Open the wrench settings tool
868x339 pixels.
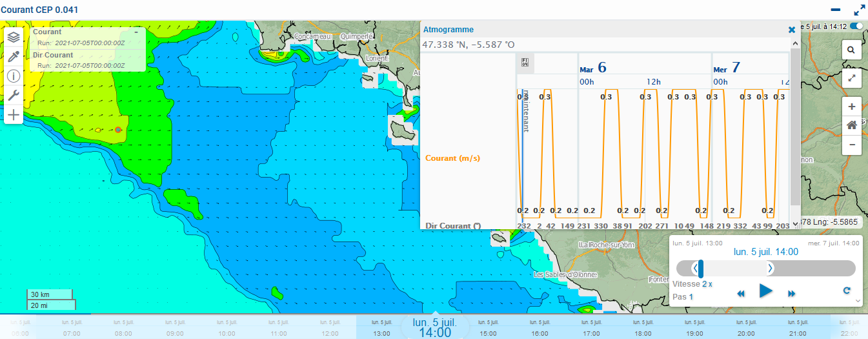click(x=14, y=96)
